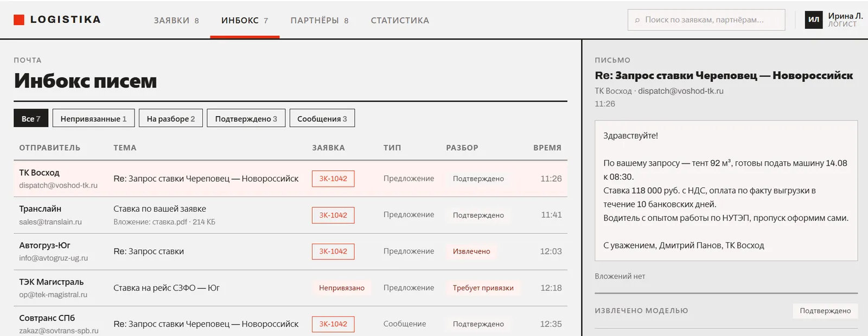868x336 pixels.
Task: Select sender Транслайн
Action: [40, 209]
